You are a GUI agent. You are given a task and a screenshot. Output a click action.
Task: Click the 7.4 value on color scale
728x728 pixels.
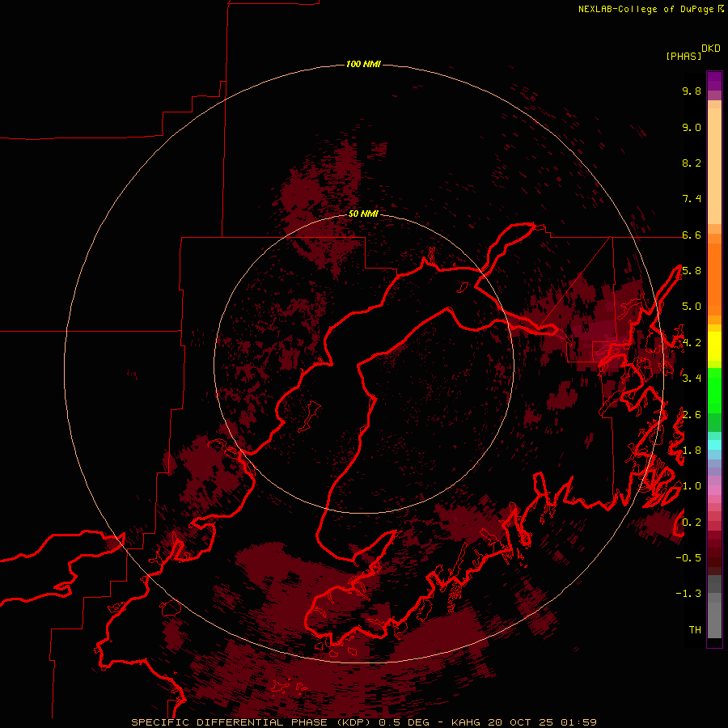pos(692,199)
